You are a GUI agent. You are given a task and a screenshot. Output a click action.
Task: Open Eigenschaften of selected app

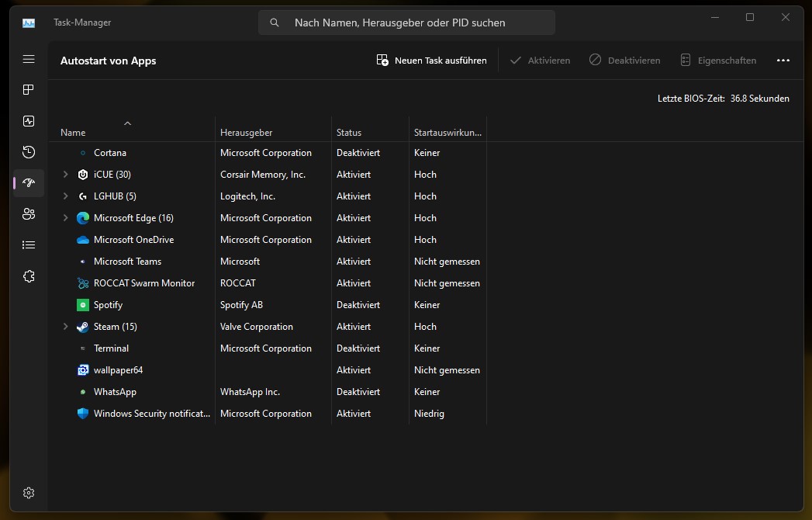718,60
